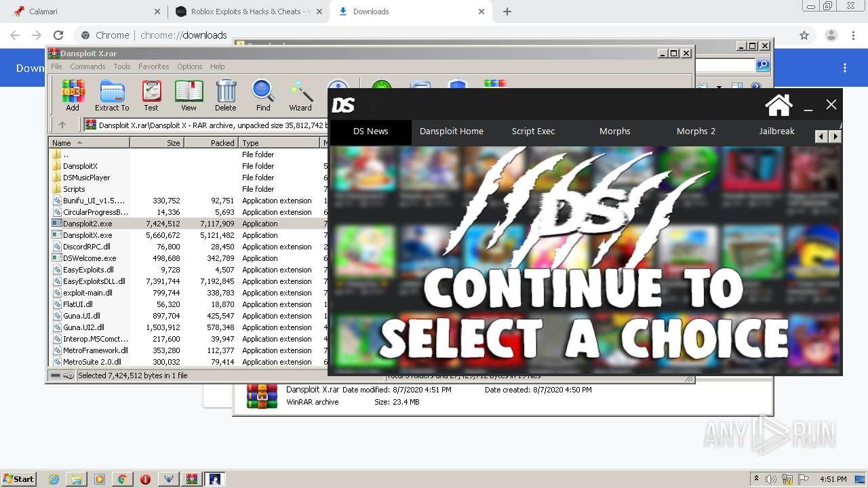The image size is (868, 488).
Task: Open WinRAR Tools menu
Action: (122, 66)
